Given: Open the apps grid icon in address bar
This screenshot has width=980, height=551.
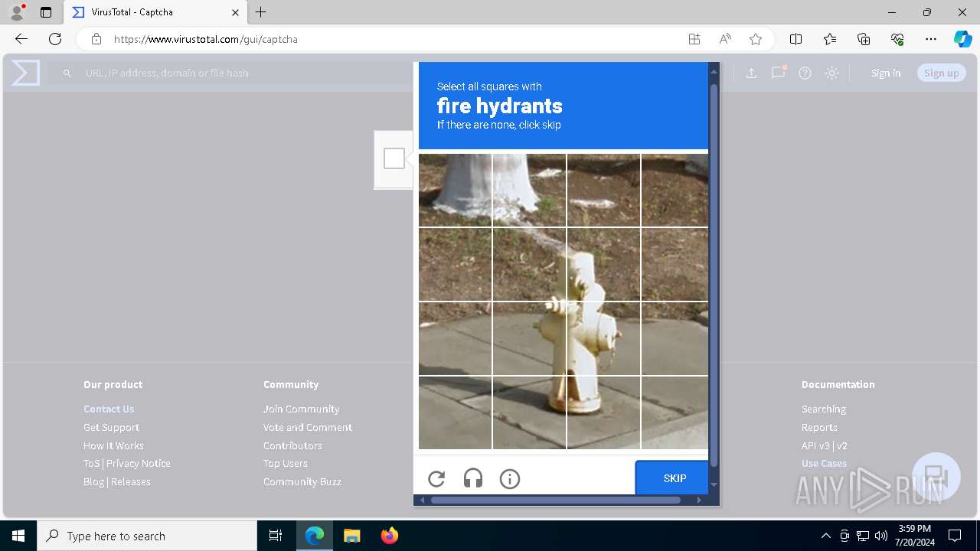Looking at the screenshot, I should click(694, 39).
